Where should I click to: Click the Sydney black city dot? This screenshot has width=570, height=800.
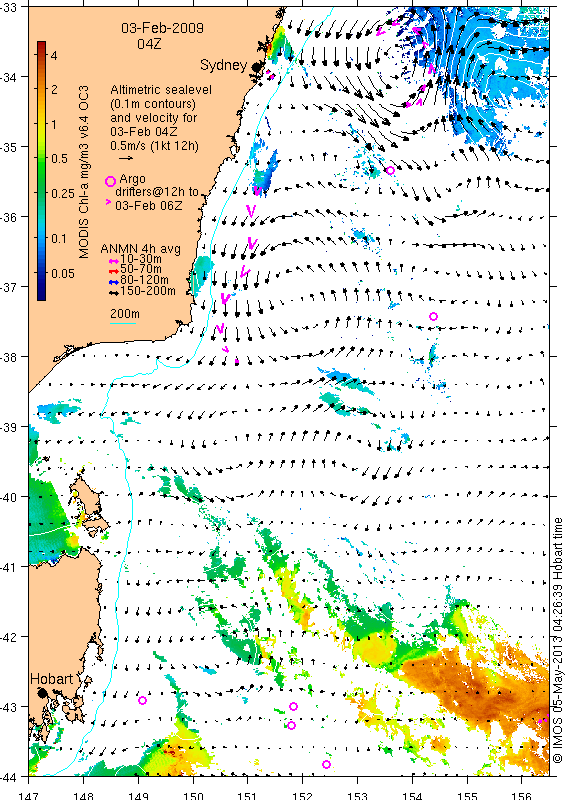256,67
